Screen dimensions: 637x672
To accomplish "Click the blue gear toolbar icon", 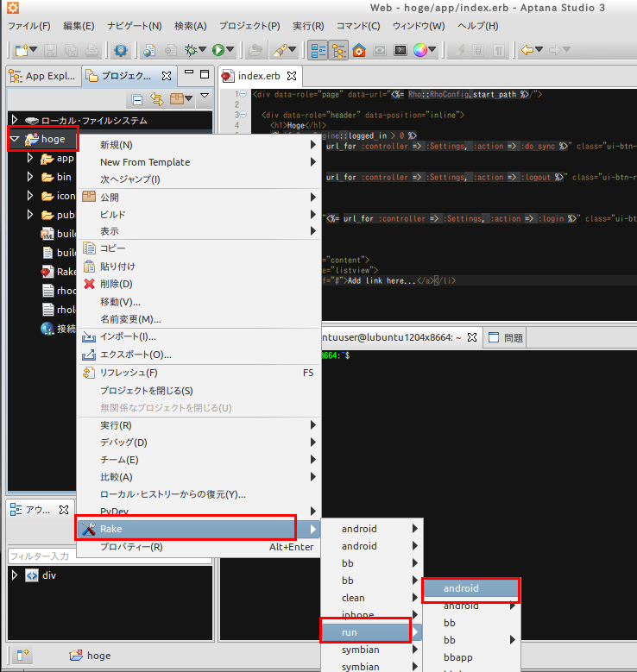I will pos(121,50).
